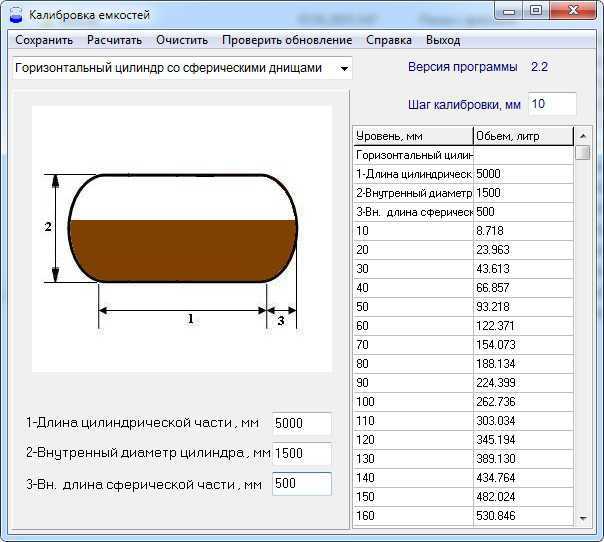Click the Внутренний диаметр цилиндра field

coord(302,453)
